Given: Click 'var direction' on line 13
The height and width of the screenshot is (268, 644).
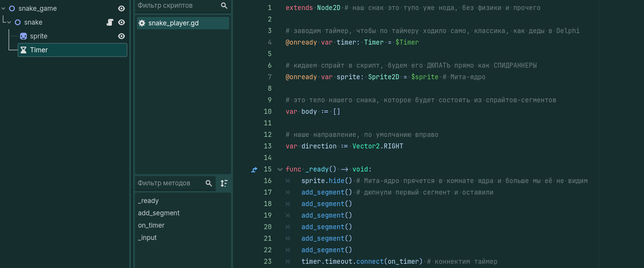Looking at the screenshot, I should [x=311, y=146].
